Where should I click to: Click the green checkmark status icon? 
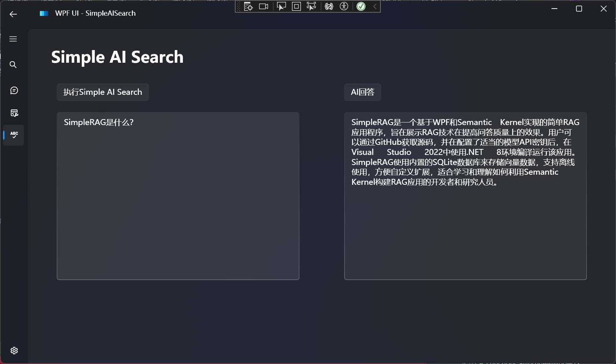tap(361, 6)
